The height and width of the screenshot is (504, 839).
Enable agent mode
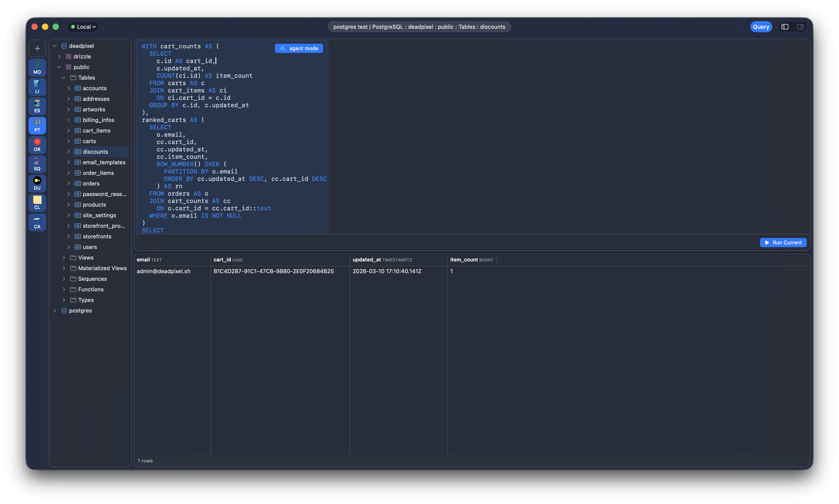(299, 48)
